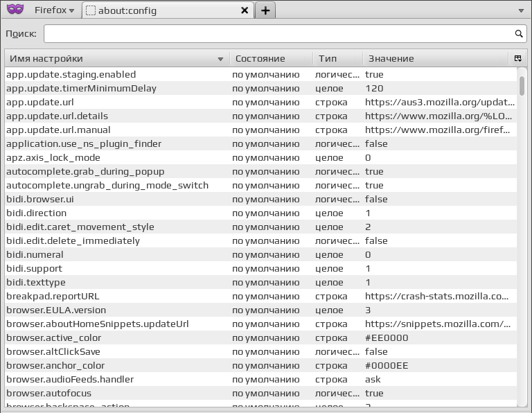Select app.update.staging.enabled preference row

pyautogui.click(x=261, y=74)
